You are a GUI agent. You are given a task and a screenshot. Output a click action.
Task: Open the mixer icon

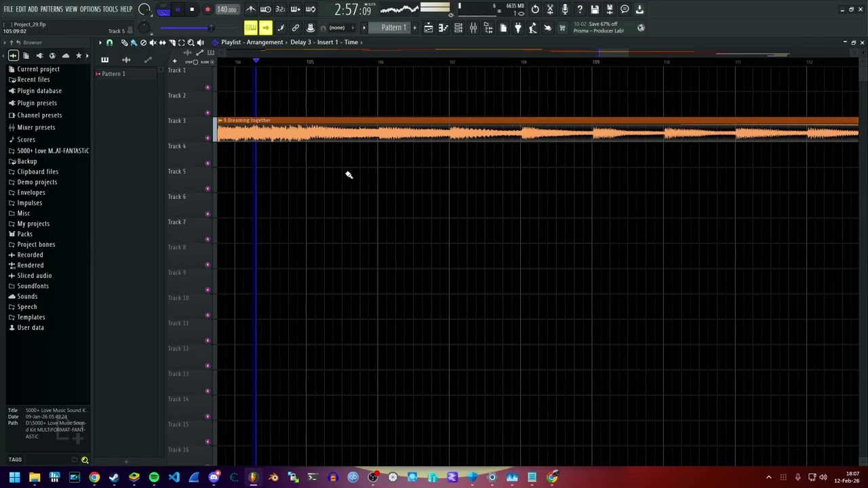[x=473, y=28]
